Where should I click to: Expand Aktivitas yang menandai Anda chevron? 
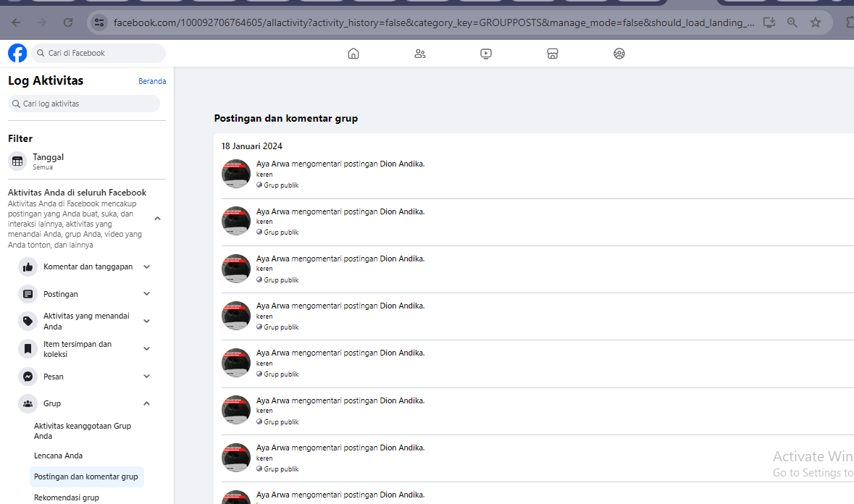coord(146,321)
